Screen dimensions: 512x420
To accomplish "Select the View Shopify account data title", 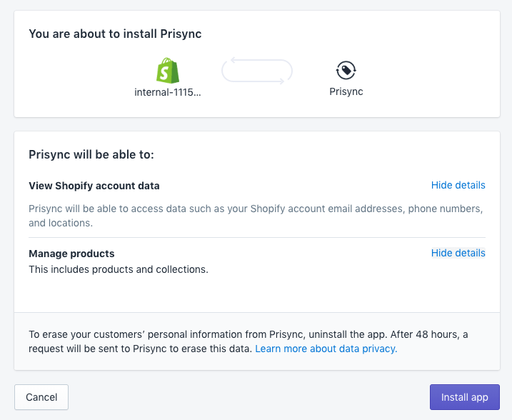I will tap(94, 186).
